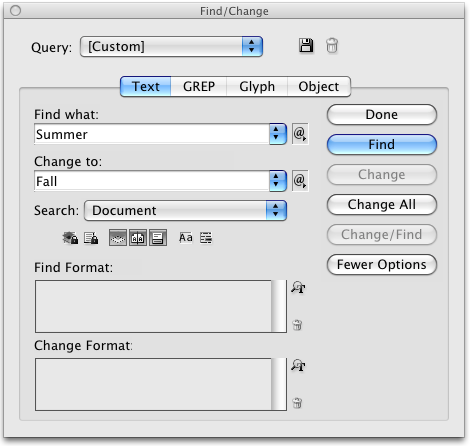Expand the Find what history dropdown arrow
The height and width of the screenshot is (446, 472).
point(277,134)
